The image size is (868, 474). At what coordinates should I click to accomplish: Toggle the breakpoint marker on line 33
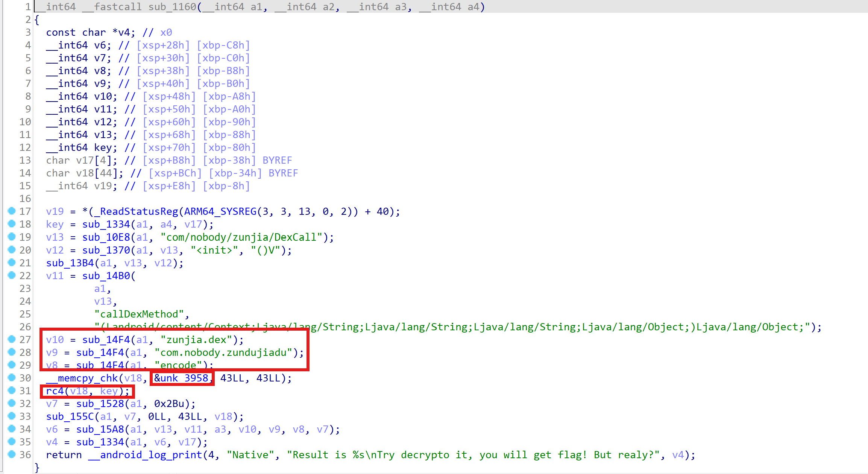[x=12, y=416]
